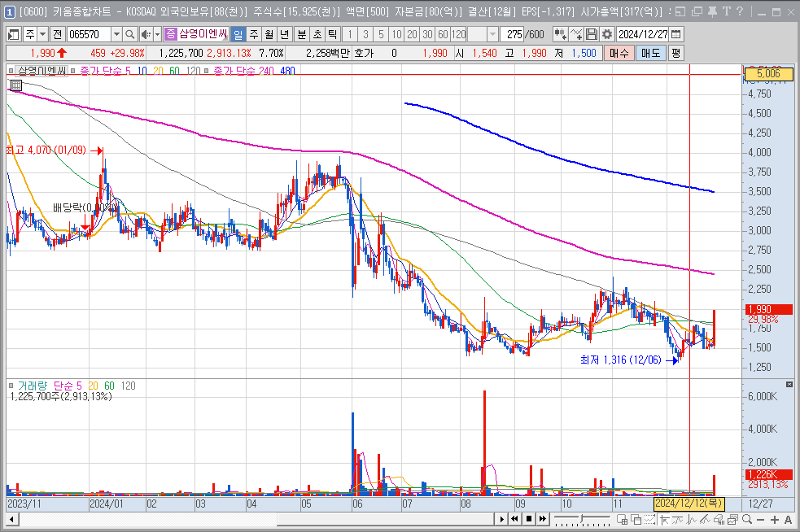Click the magnifier zoom tool icon
This screenshot has width=800, height=532.
pyautogui.click(x=747, y=519)
